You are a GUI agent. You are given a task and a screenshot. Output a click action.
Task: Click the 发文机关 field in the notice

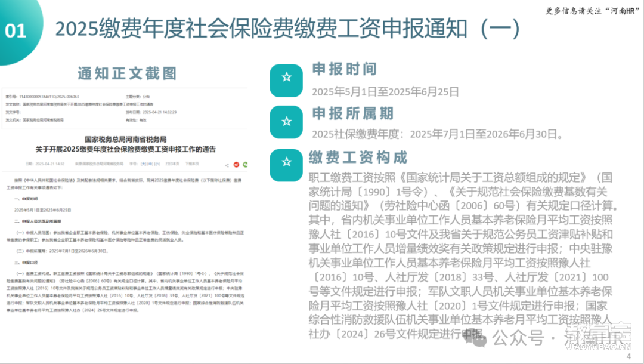[x=35, y=121]
